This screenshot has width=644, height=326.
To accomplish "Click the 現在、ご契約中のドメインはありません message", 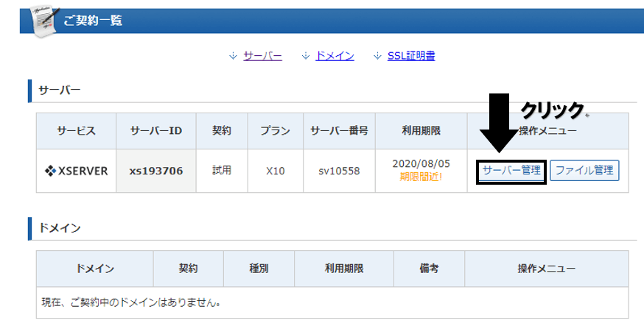I will [x=131, y=302].
